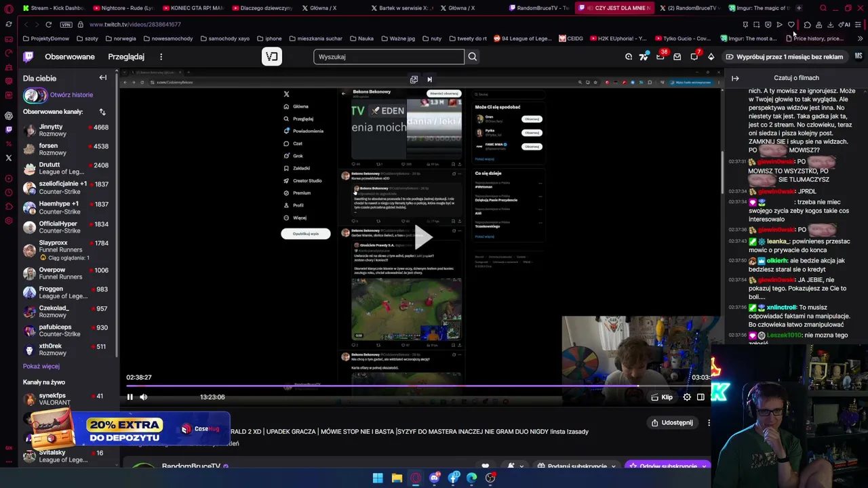Mute the video volume

144,397
